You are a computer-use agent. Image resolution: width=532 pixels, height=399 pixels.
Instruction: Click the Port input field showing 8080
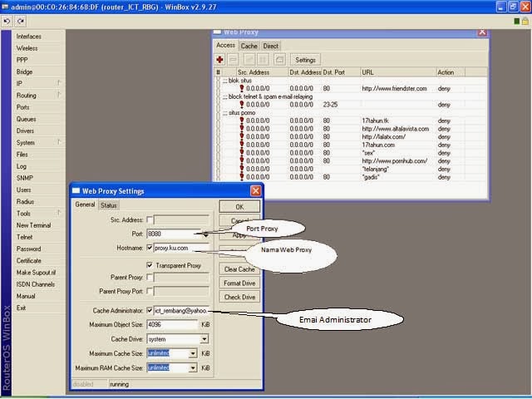click(175, 234)
